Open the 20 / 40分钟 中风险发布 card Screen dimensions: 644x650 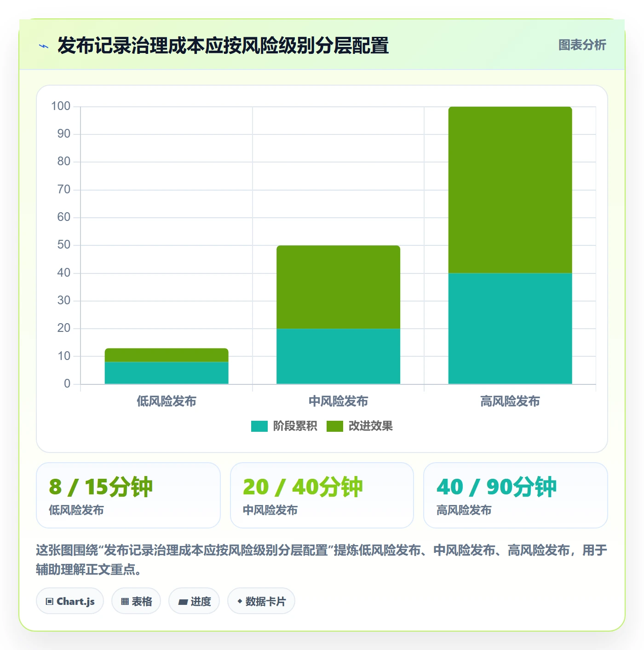pos(322,495)
